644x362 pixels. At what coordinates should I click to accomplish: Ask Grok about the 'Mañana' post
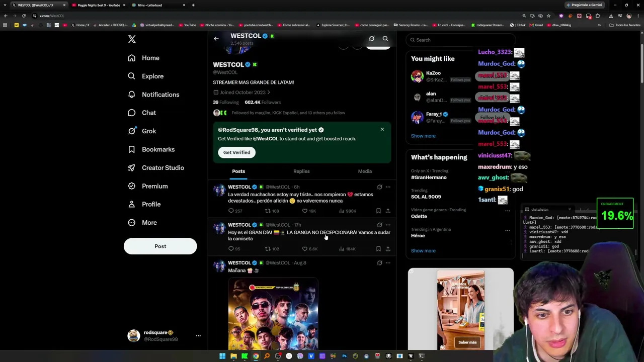pyautogui.click(x=380, y=263)
